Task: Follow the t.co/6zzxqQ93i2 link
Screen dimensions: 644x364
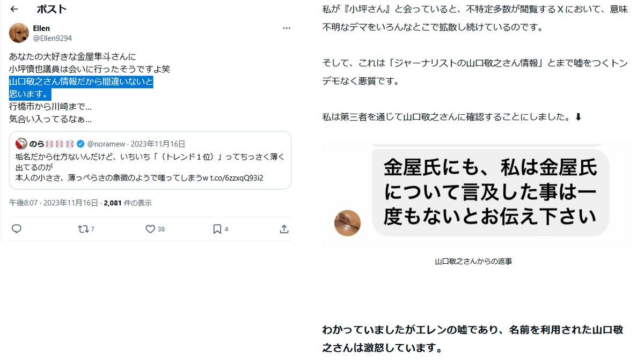Action: coord(235,177)
